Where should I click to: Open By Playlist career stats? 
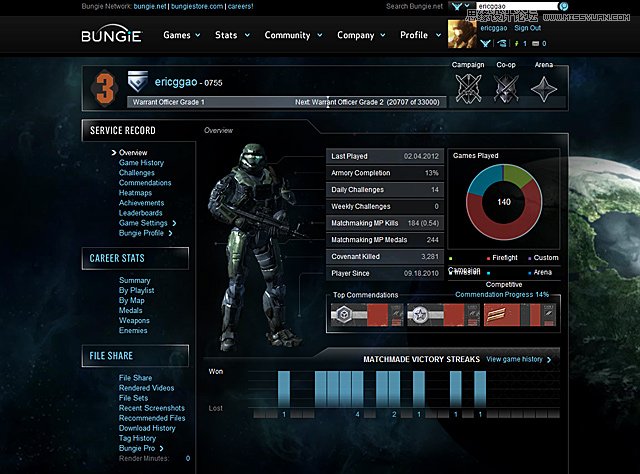tap(136, 290)
